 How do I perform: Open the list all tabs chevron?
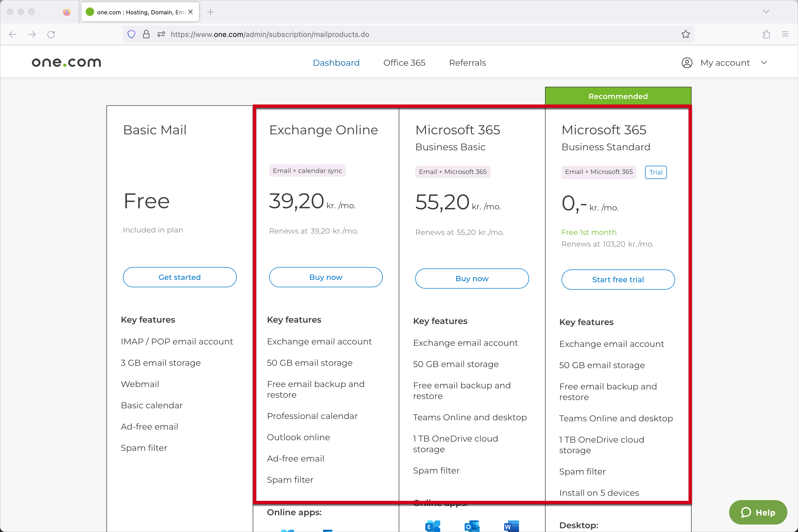[766, 12]
